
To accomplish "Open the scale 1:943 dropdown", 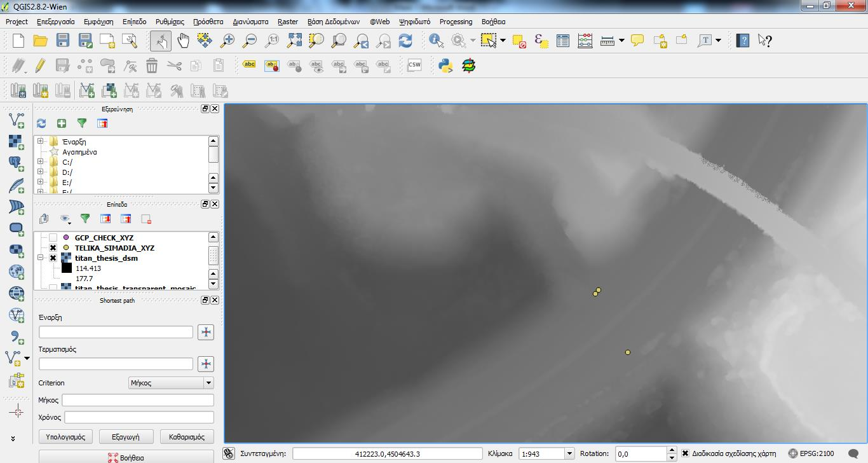I will (x=569, y=453).
